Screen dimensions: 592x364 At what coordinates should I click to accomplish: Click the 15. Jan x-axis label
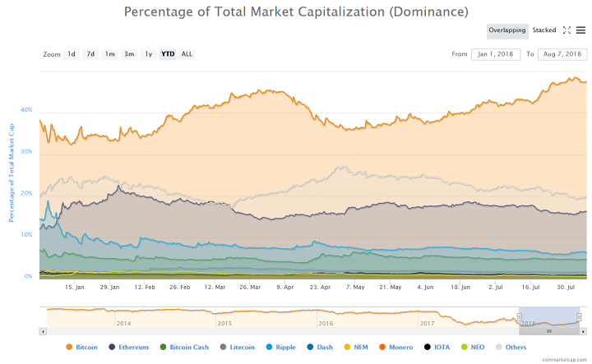click(x=74, y=287)
